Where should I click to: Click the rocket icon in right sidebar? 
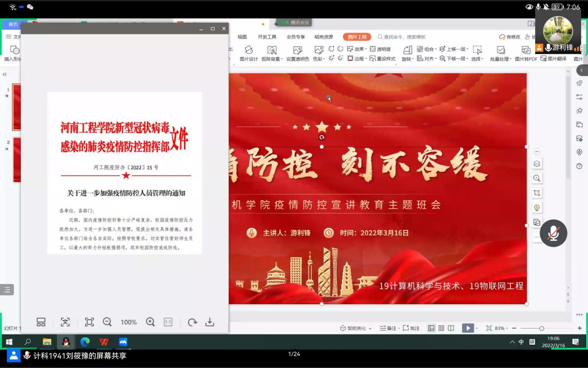pos(579,83)
